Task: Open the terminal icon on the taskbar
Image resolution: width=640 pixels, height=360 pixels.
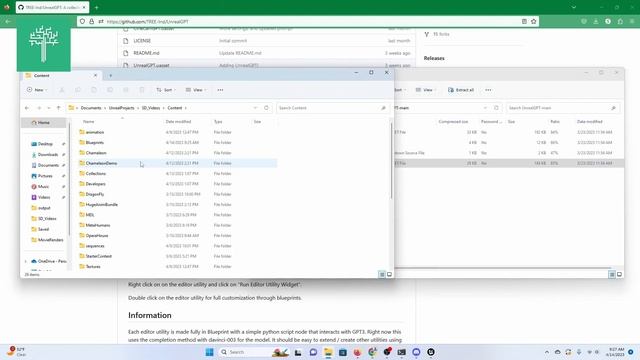Action: (x=402, y=352)
